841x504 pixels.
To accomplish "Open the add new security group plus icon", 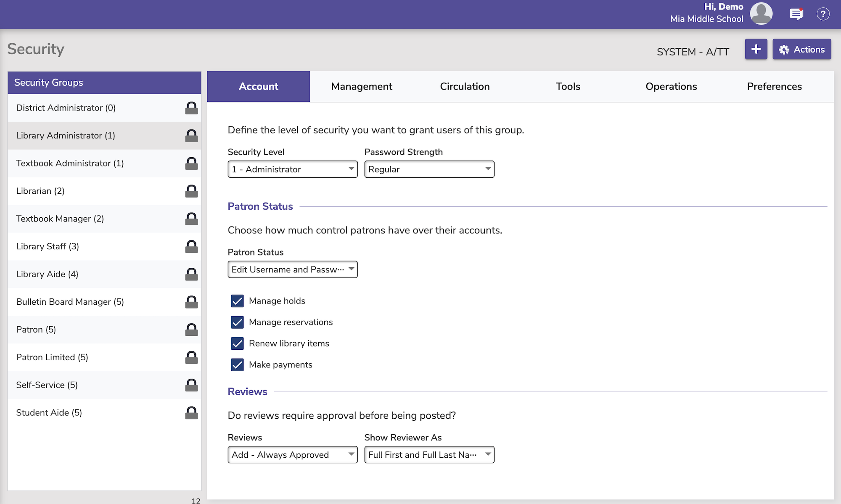I will tap(756, 49).
